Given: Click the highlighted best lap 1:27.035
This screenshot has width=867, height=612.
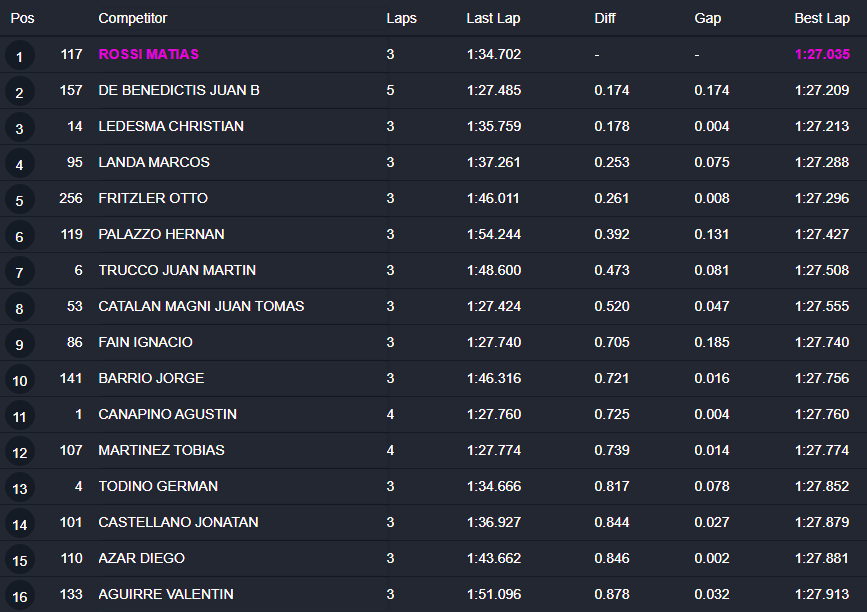Looking at the screenshot, I should coord(822,54).
